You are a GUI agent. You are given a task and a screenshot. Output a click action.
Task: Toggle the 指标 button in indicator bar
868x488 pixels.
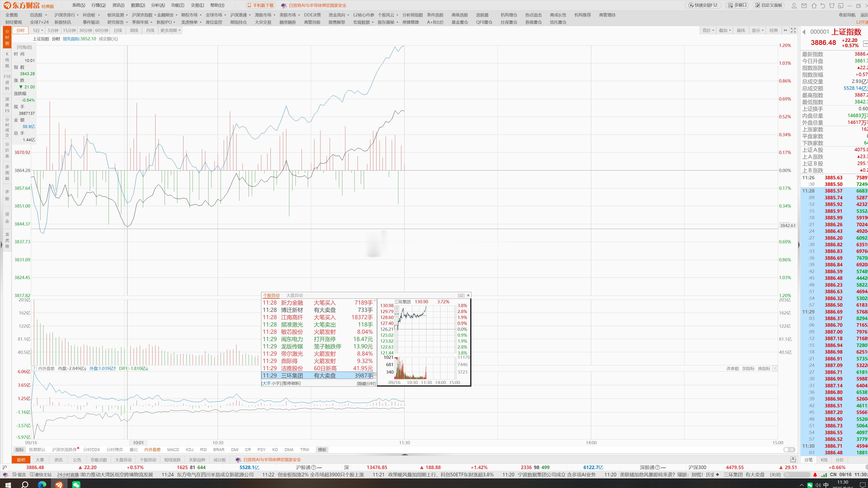(20, 449)
